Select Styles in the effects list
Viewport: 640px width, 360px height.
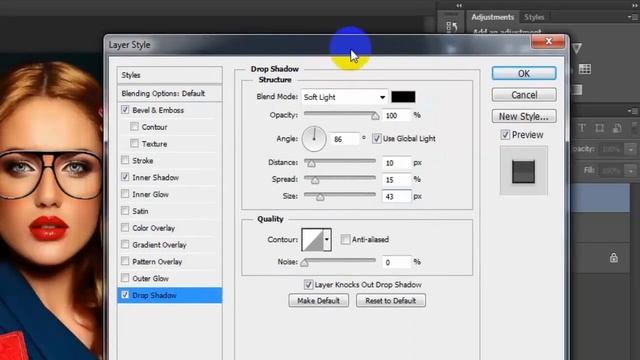170,75
